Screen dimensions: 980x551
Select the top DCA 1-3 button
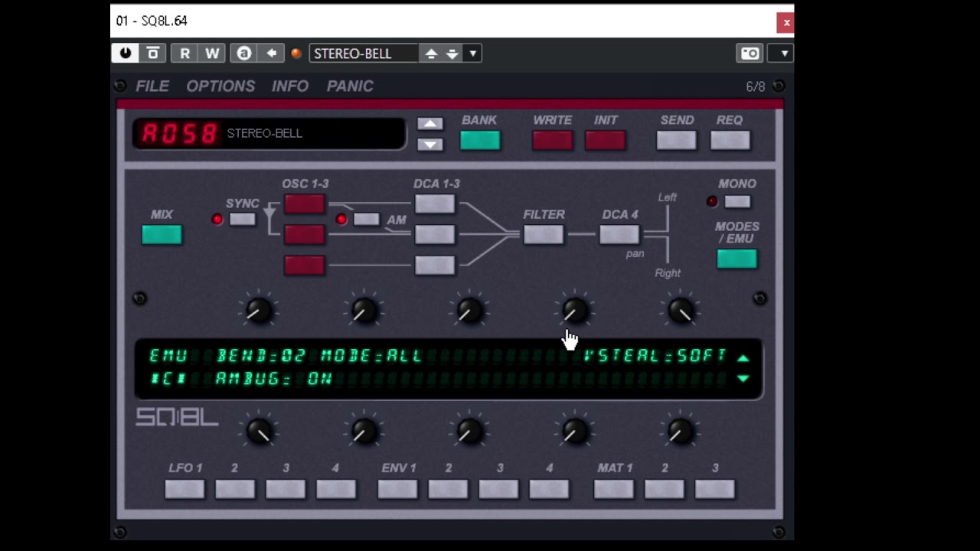[x=434, y=204]
